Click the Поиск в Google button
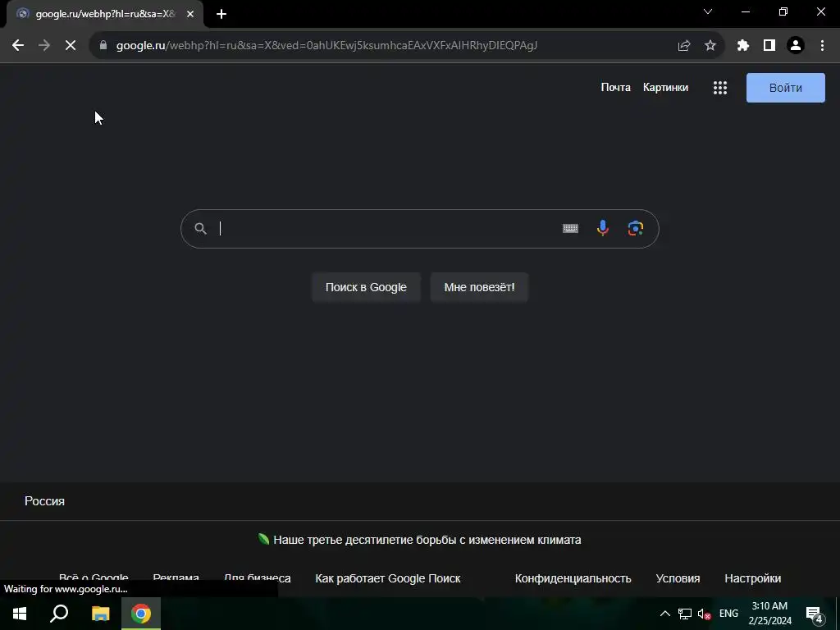This screenshot has width=840, height=630. pyautogui.click(x=367, y=287)
